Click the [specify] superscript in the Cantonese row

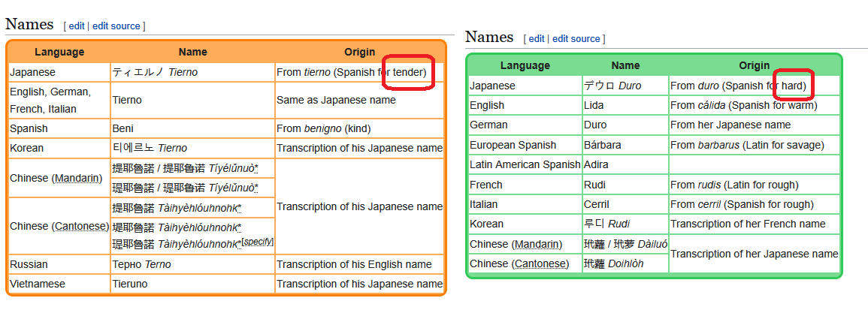click(258, 242)
